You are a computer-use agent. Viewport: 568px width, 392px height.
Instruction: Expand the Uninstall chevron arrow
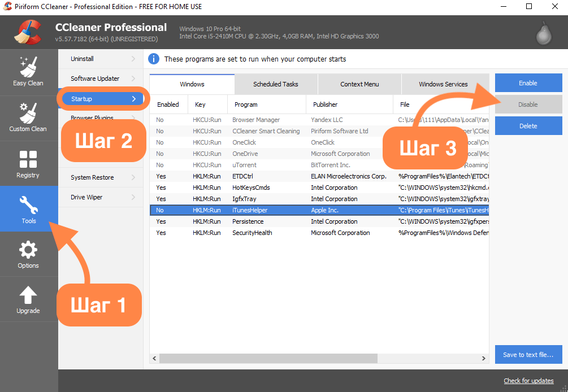point(133,59)
